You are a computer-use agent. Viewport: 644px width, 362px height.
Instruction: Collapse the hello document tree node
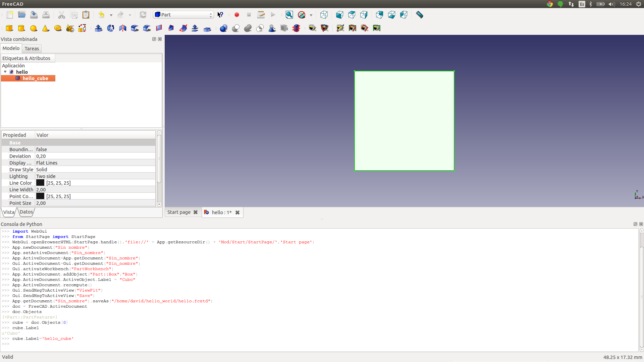5,72
